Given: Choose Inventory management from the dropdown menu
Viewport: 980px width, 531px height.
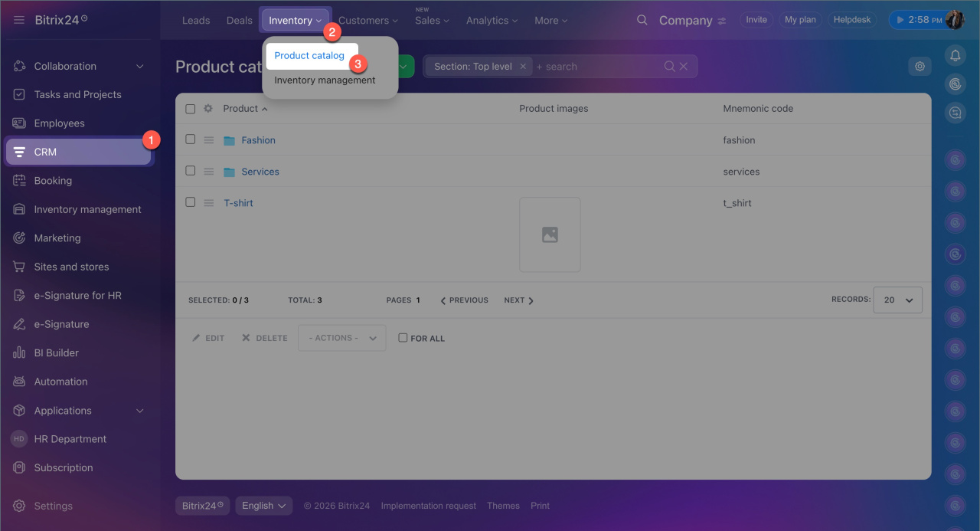Looking at the screenshot, I should point(325,80).
